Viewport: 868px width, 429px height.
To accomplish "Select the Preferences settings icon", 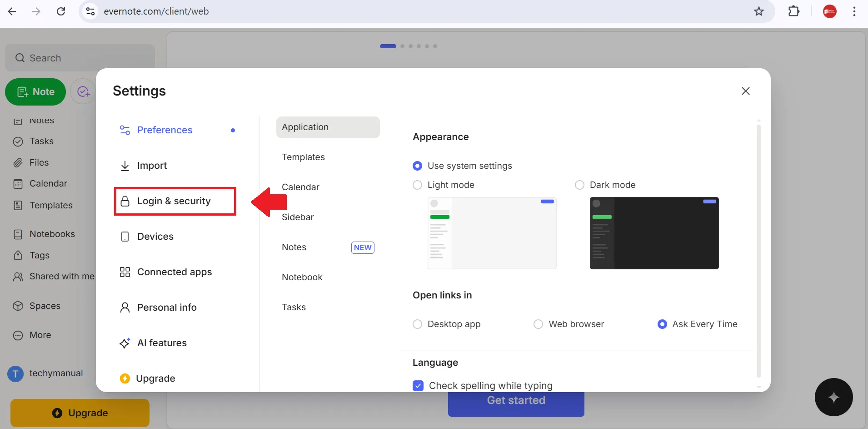I will (x=125, y=130).
